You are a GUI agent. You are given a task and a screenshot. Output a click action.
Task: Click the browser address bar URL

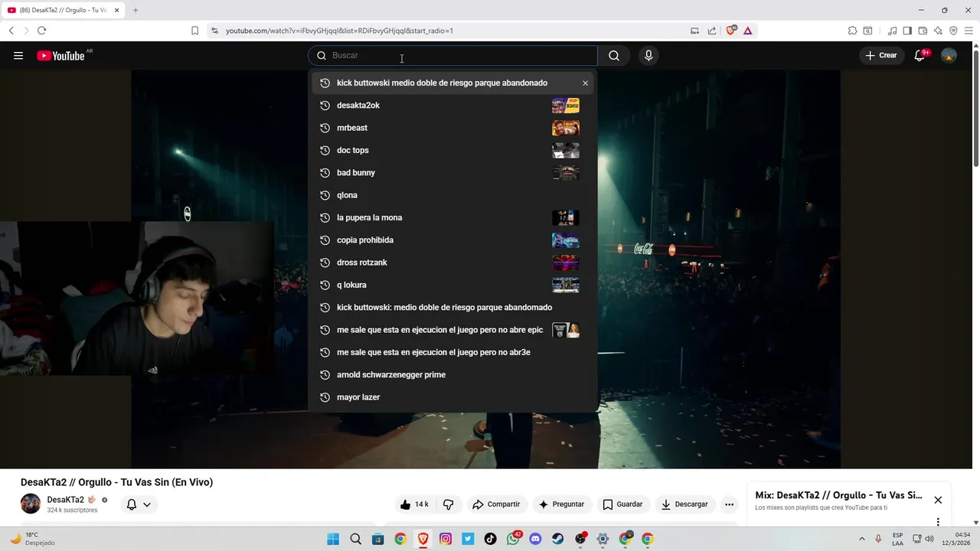pyautogui.click(x=339, y=31)
